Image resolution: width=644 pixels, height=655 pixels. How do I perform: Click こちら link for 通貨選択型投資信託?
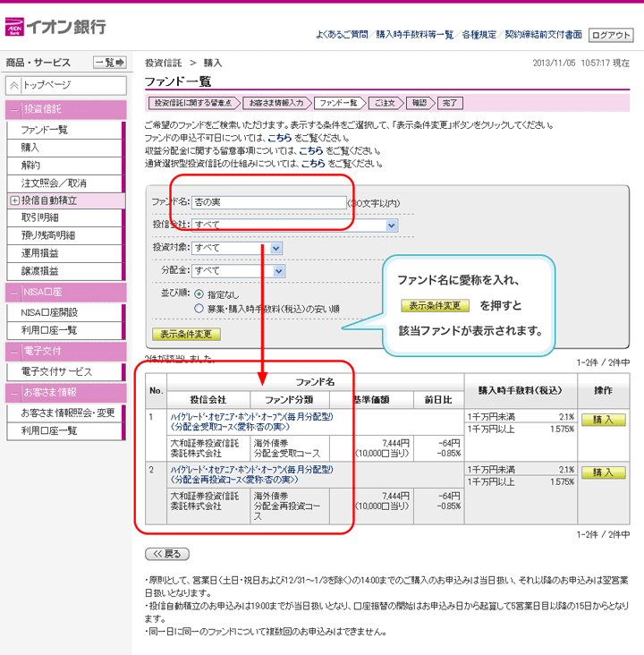click(313, 164)
